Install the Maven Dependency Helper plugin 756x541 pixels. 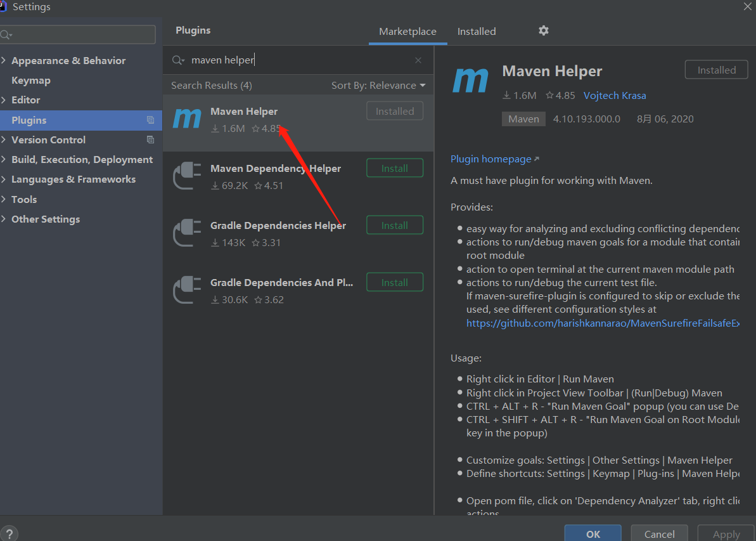(x=395, y=168)
